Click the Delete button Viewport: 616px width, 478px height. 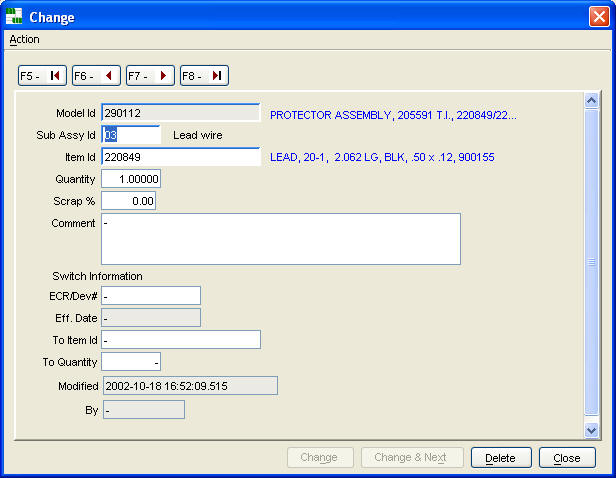click(x=501, y=458)
